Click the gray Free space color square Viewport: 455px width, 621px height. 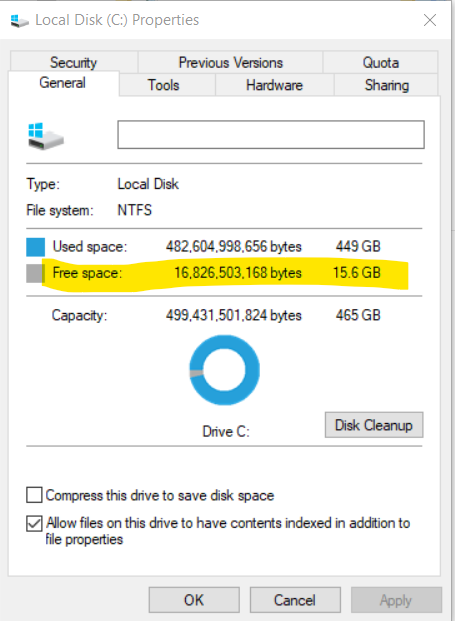[35, 274]
